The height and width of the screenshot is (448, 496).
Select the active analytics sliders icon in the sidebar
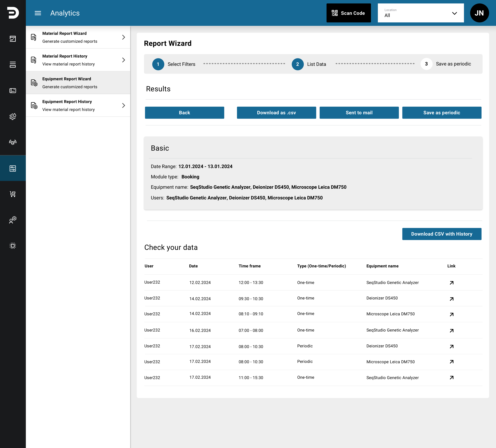(x=13, y=168)
